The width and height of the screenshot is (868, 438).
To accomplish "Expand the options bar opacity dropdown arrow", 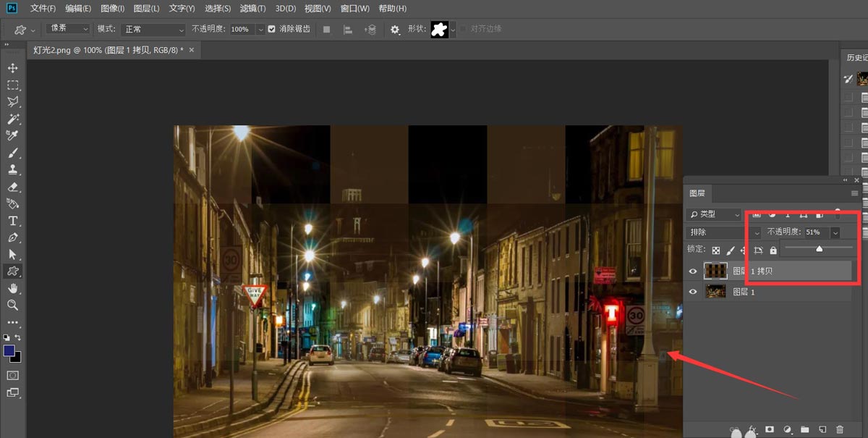I will tap(260, 30).
